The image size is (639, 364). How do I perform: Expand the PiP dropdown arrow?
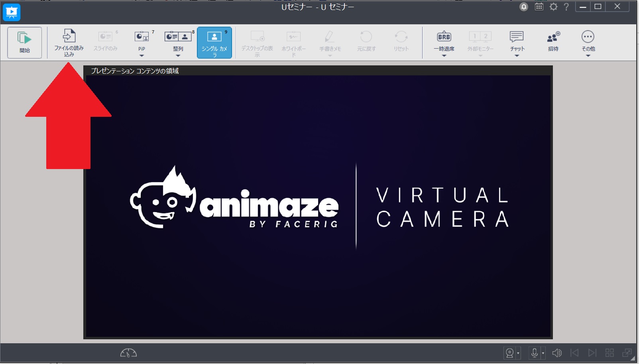coord(142,56)
